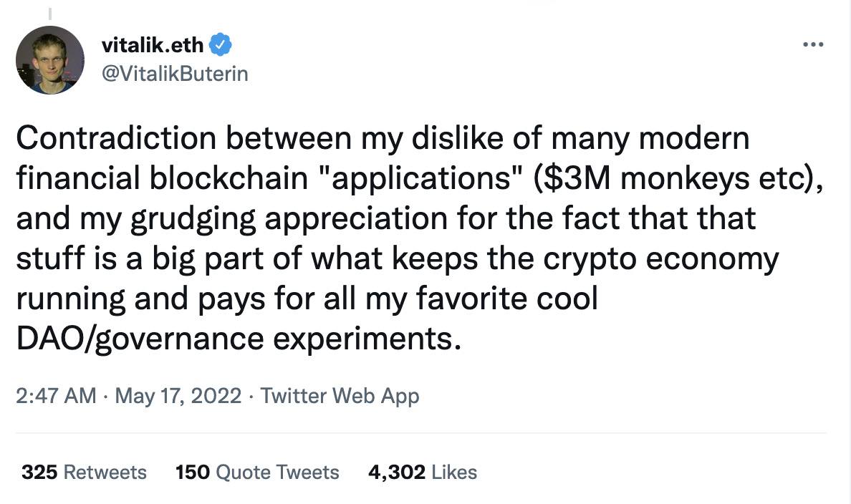Click "financial blockchain" in the tweet body
Viewport: 851px width, 504px height.
(152, 179)
